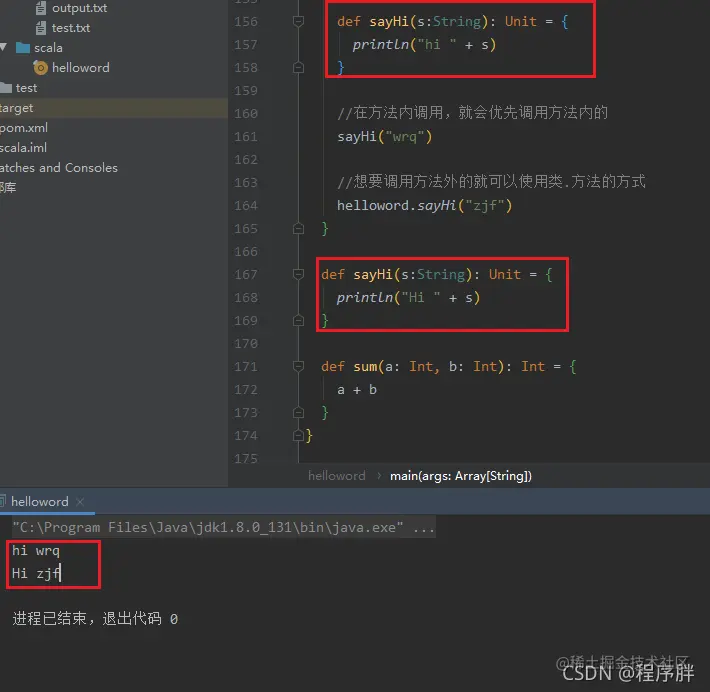Click helloword.sayHi("zjf") on line 164
710x692 pixels.
[x=424, y=205]
